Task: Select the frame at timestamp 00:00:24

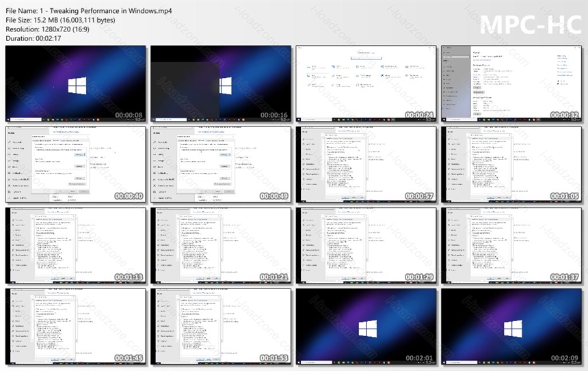Action: (x=366, y=84)
